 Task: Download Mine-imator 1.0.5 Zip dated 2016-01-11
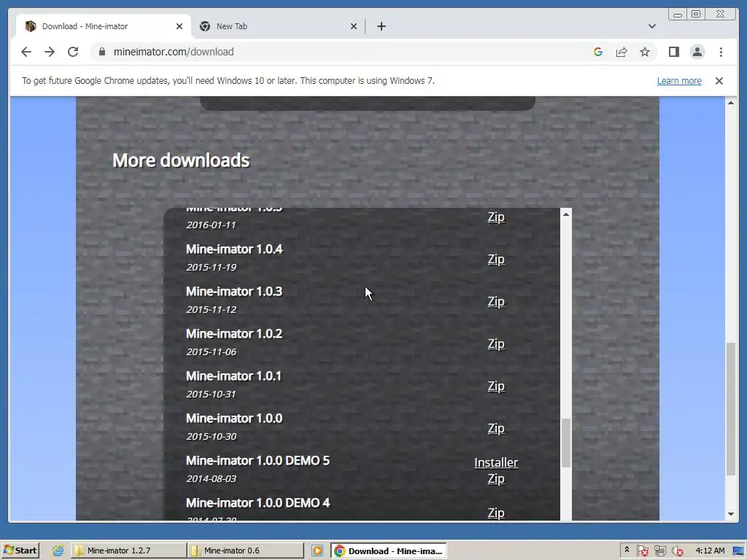point(496,217)
